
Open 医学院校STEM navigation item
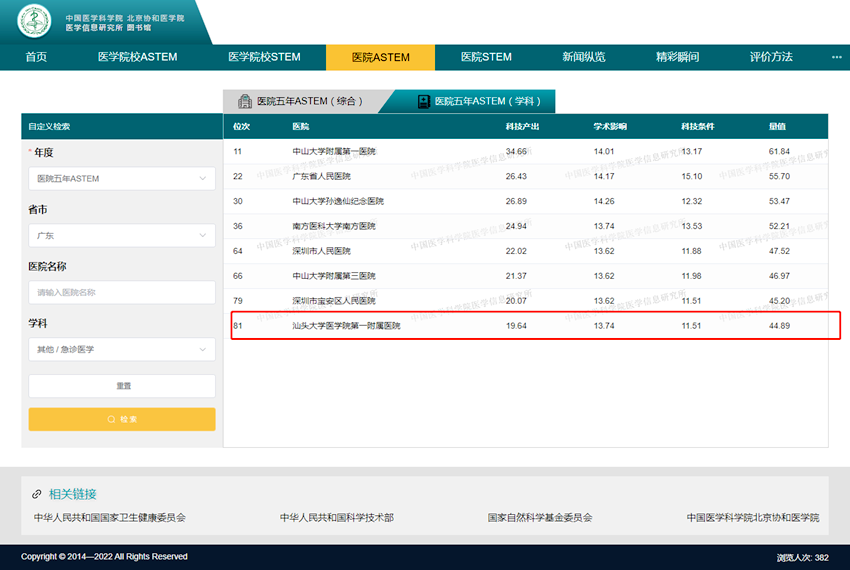pos(264,57)
